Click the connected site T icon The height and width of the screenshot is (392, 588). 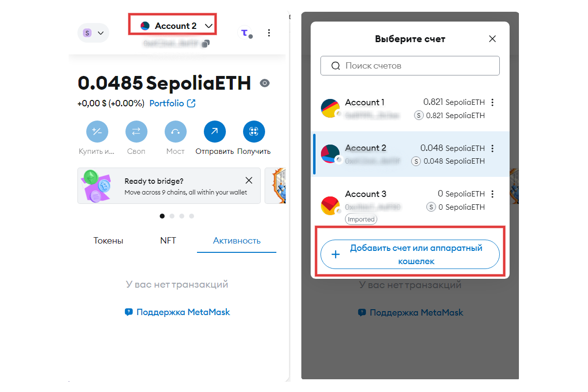click(x=245, y=33)
